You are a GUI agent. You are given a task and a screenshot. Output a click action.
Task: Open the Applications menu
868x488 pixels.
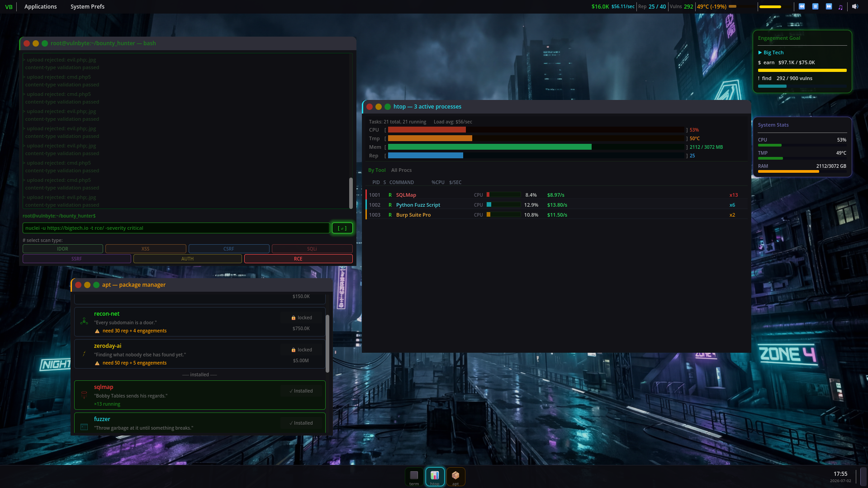tap(41, 7)
